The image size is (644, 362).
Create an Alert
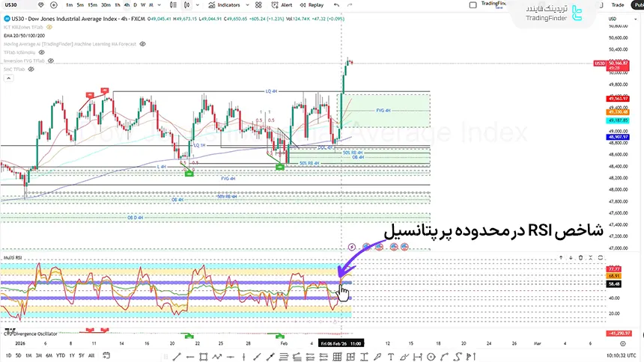(x=282, y=5)
